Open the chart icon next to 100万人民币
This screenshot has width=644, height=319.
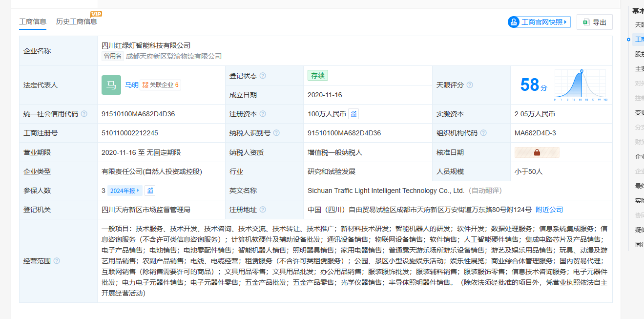coord(354,114)
